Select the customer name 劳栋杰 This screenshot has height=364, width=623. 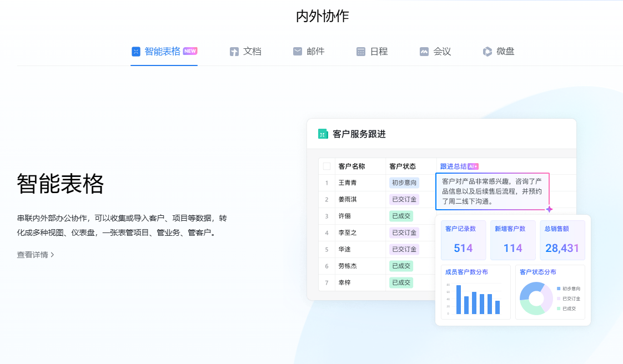pos(348,266)
